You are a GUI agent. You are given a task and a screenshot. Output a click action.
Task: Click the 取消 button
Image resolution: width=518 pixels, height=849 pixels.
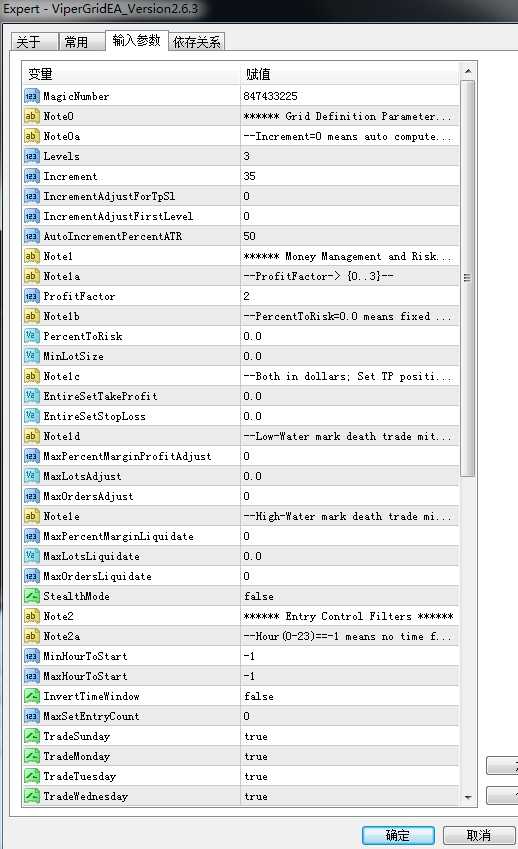click(x=478, y=835)
